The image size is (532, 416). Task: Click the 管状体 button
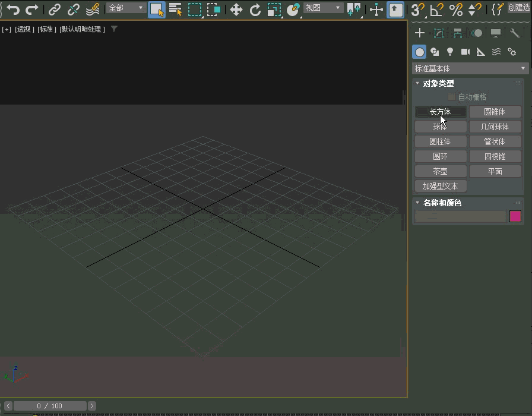click(x=495, y=141)
